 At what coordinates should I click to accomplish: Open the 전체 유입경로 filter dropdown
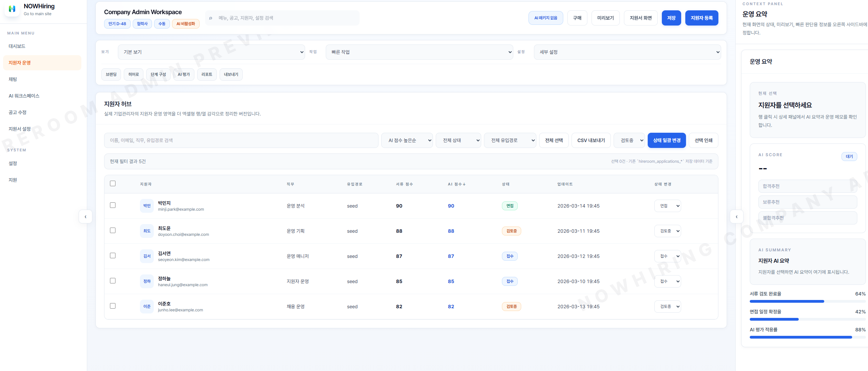pos(509,140)
